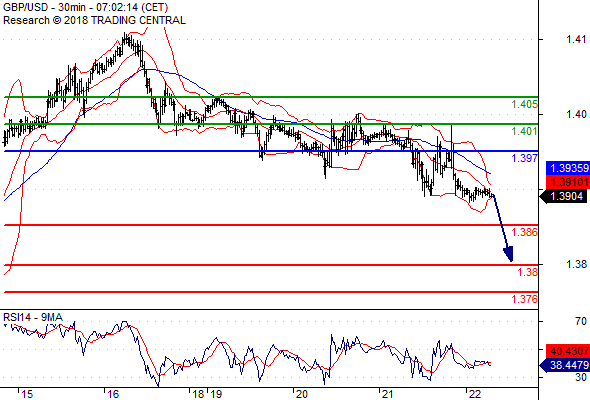Click the Trading Central research copyright text
Image resolution: width=590 pixels, height=400 pixels.
94,20
